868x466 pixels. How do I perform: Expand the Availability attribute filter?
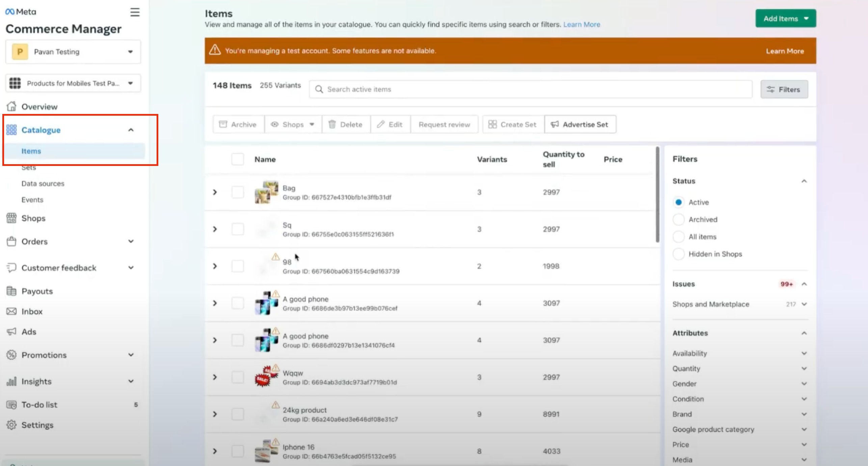coord(804,353)
